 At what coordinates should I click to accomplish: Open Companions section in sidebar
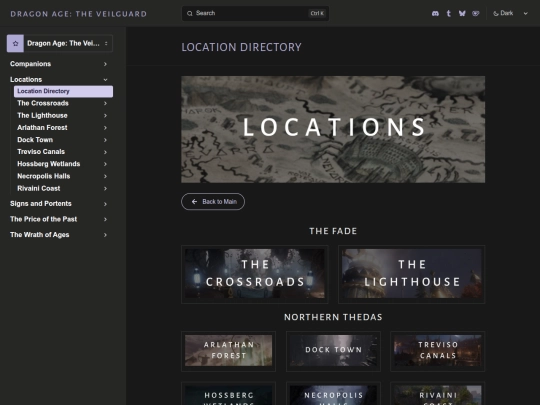(30, 64)
